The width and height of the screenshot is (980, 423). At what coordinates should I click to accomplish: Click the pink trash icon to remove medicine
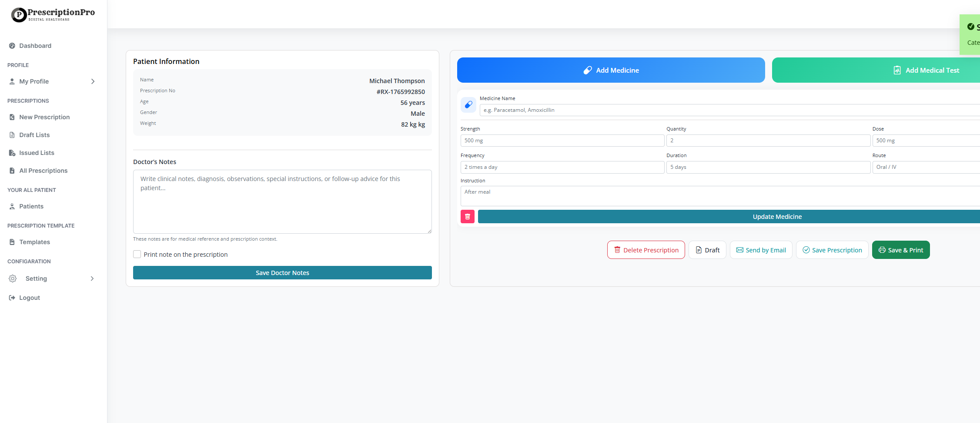467,216
